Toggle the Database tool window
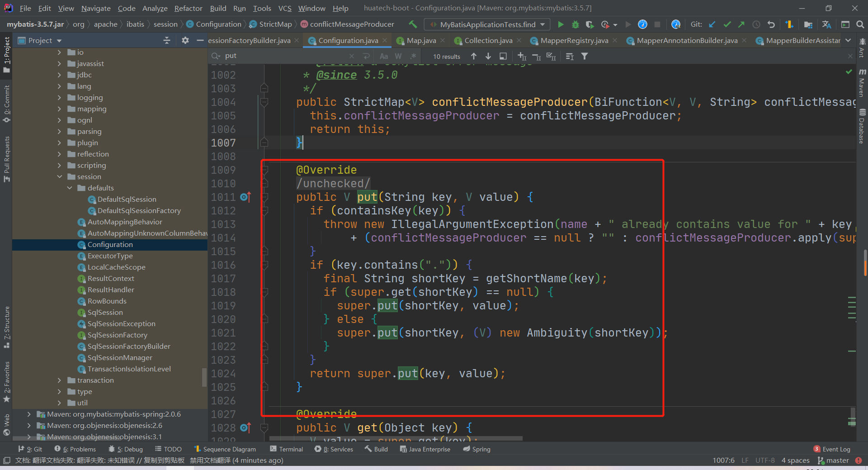868x470 pixels. pos(862,126)
